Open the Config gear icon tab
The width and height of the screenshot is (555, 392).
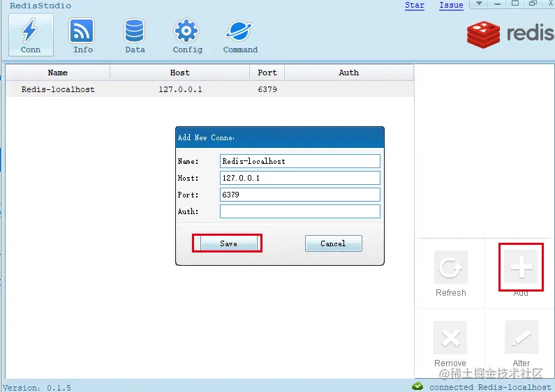pyautogui.click(x=187, y=35)
